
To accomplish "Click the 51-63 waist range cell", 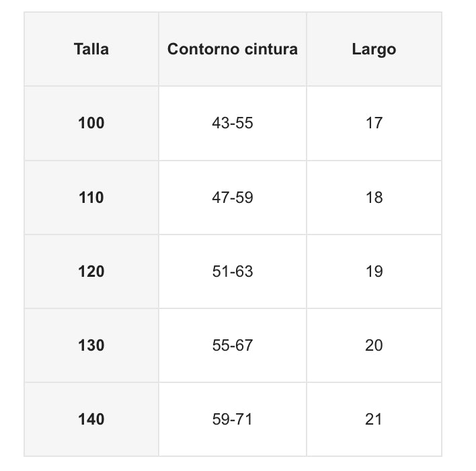I will [233, 271].
